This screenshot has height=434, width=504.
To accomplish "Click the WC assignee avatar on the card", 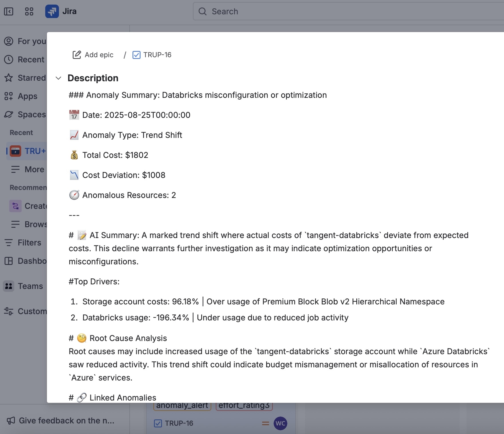I will point(280,423).
